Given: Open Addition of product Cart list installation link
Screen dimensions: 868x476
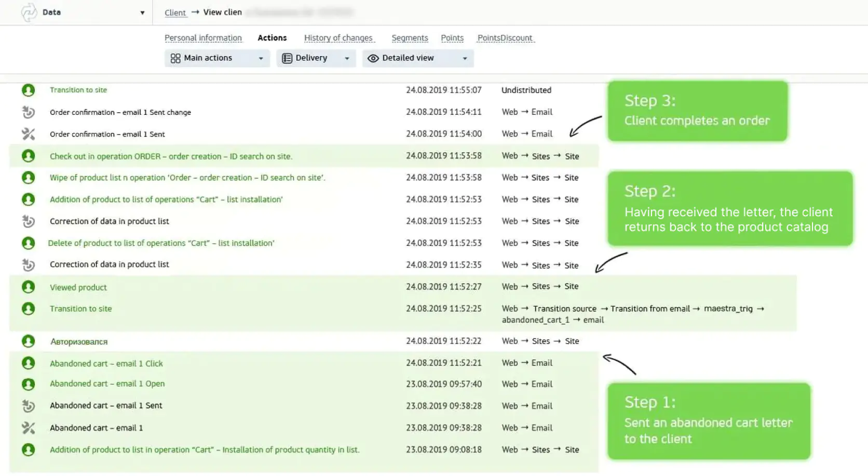Looking at the screenshot, I should (x=166, y=200).
